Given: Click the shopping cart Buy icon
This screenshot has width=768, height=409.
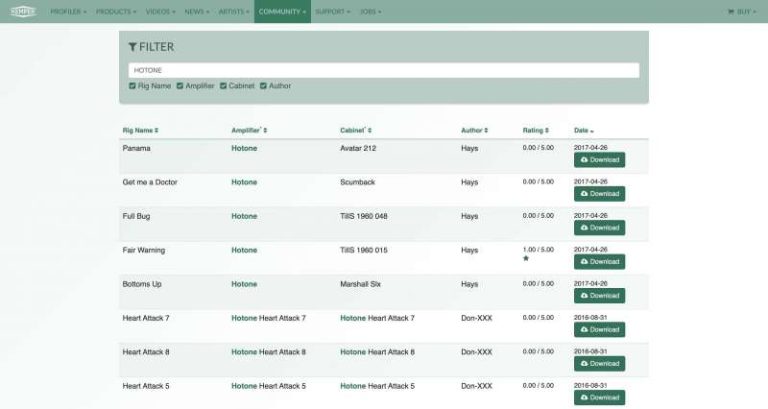Looking at the screenshot, I should pyautogui.click(x=731, y=12).
